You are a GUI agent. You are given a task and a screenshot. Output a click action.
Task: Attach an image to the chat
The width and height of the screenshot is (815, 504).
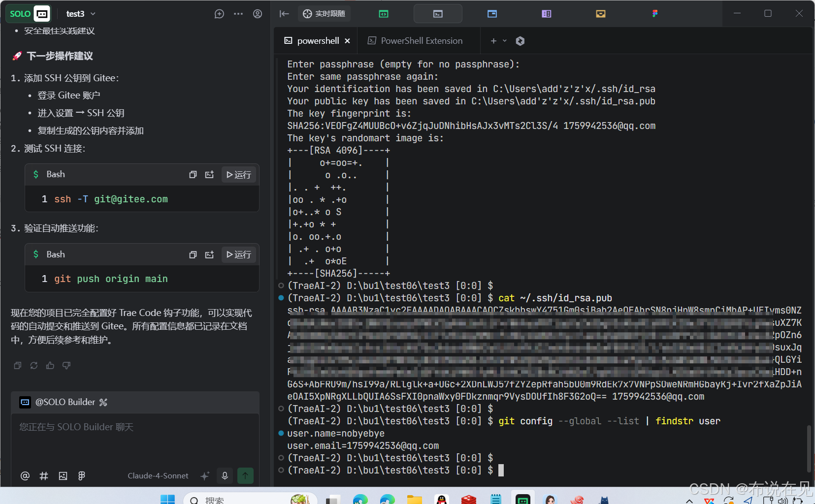[x=63, y=475]
